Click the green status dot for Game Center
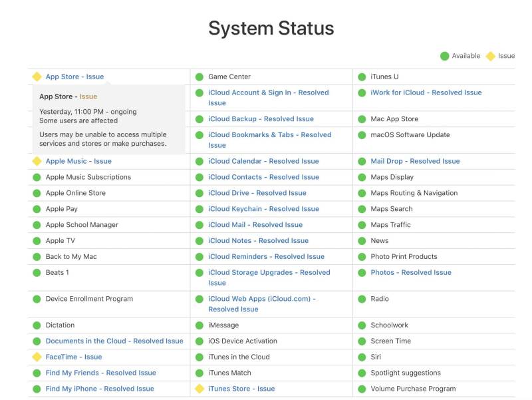 (199, 77)
